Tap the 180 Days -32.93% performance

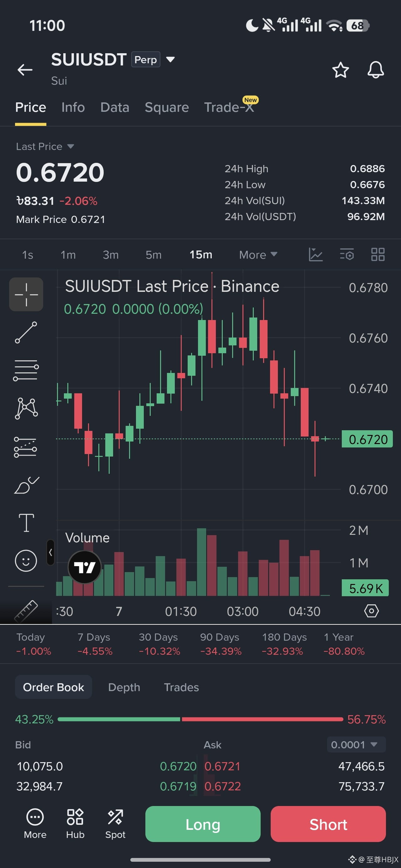(x=284, y=644)
